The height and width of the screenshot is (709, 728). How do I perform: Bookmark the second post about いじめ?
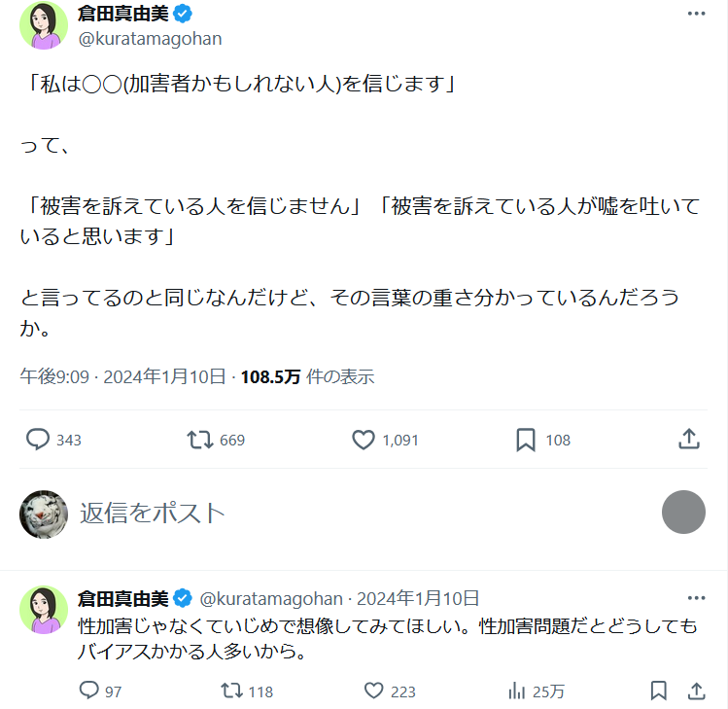coord(658,691)
